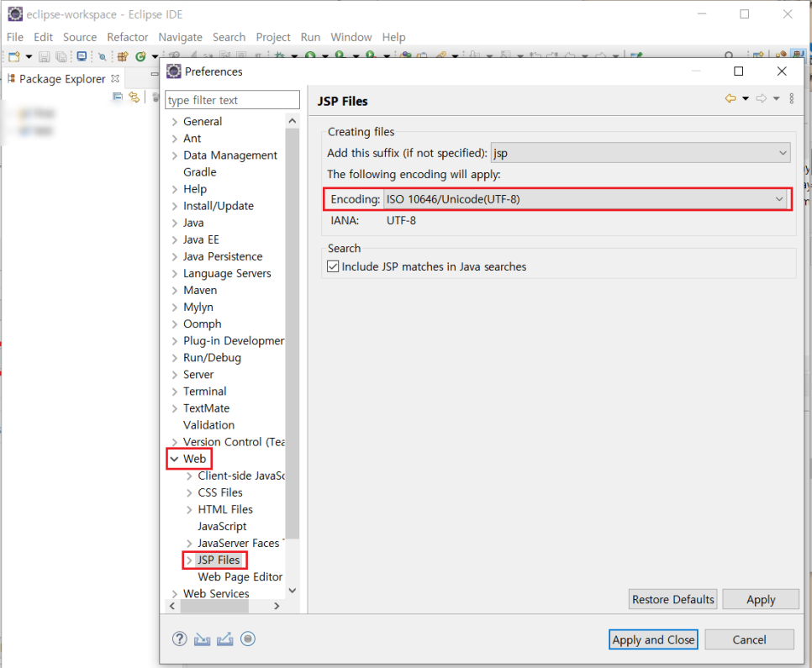Screen dimensions: 812x668
Task: Click the tree scrollbar up arrow
Action: point(292,121)
